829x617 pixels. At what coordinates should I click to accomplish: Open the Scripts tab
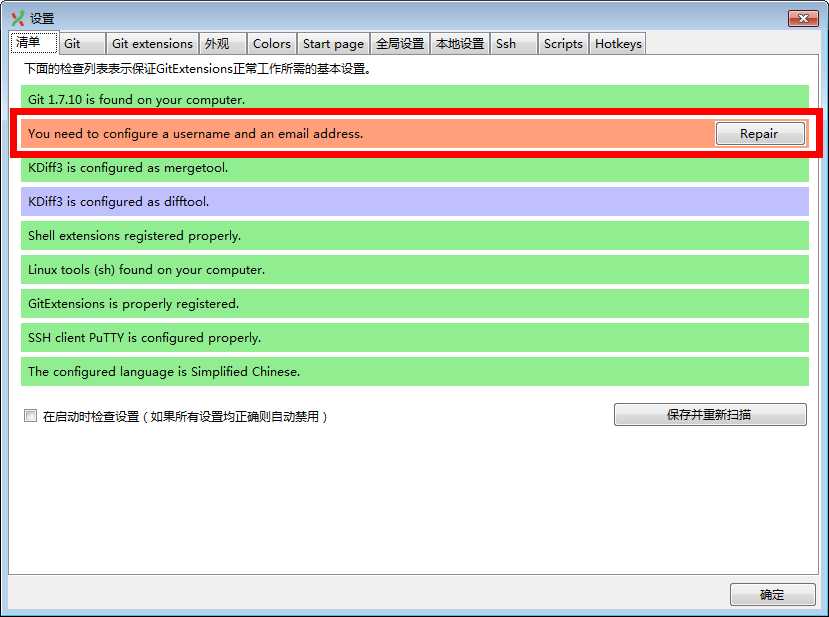[563, 44]
